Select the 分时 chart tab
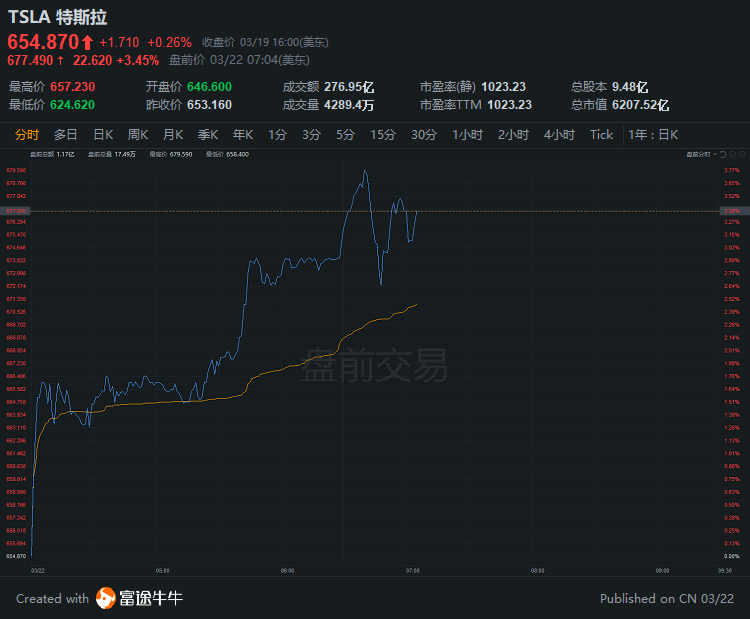The image size is (750, 619). click(27, 135)
